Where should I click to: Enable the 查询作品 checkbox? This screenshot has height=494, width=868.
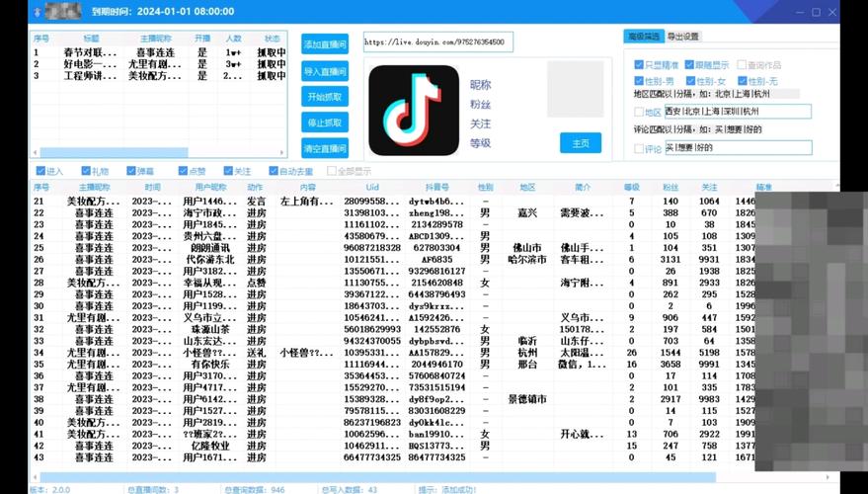click(742, 65)
